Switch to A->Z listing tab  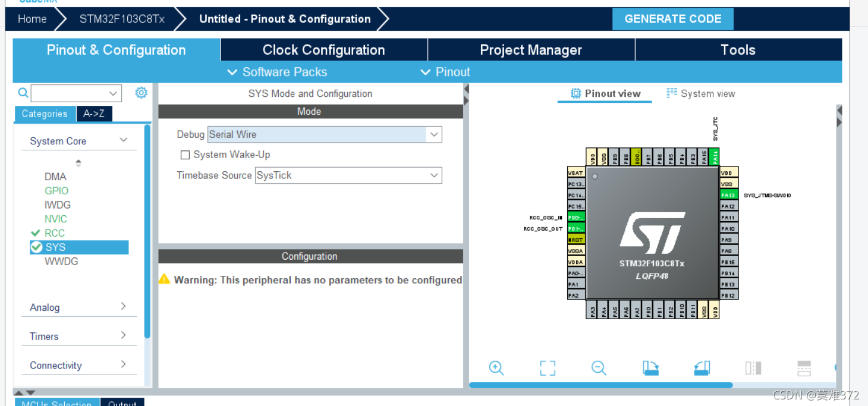(94, 114)
